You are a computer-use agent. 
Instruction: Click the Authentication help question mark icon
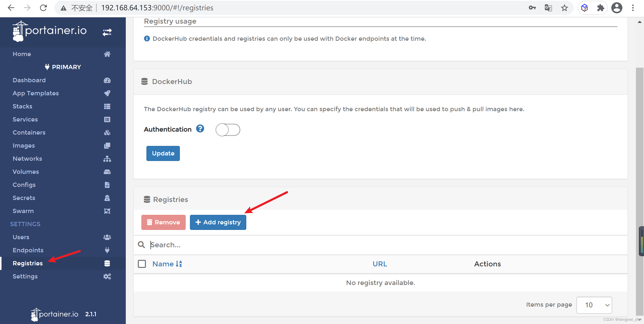(200, 129)
